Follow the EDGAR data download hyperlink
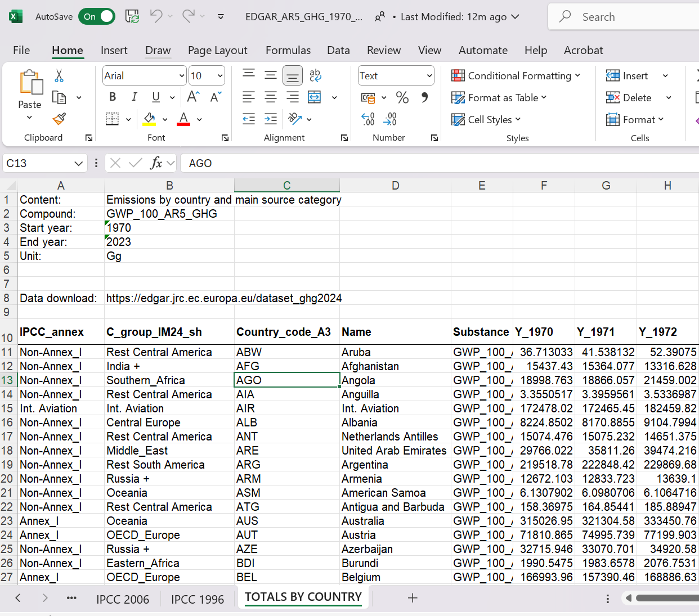The width and height of the screenshot is (699, 616). click(x=223, y=298)
